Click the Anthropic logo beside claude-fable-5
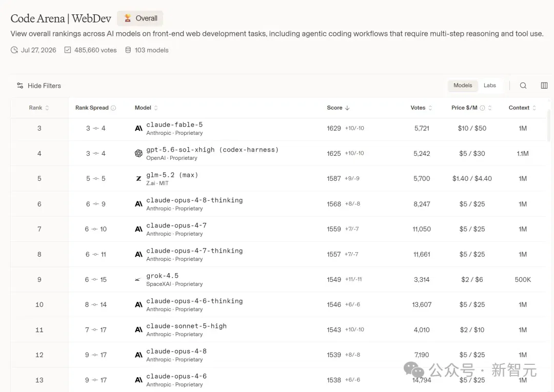 point(138,129)
